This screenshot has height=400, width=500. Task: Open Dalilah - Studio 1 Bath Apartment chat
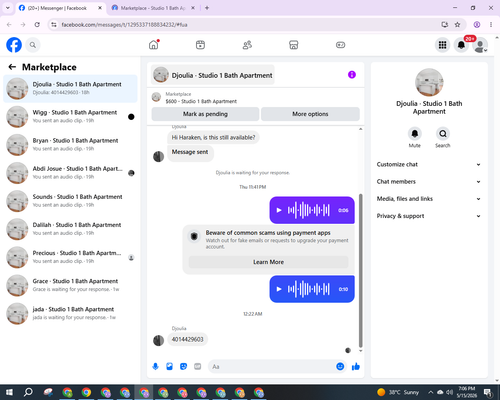click(70, 229)
